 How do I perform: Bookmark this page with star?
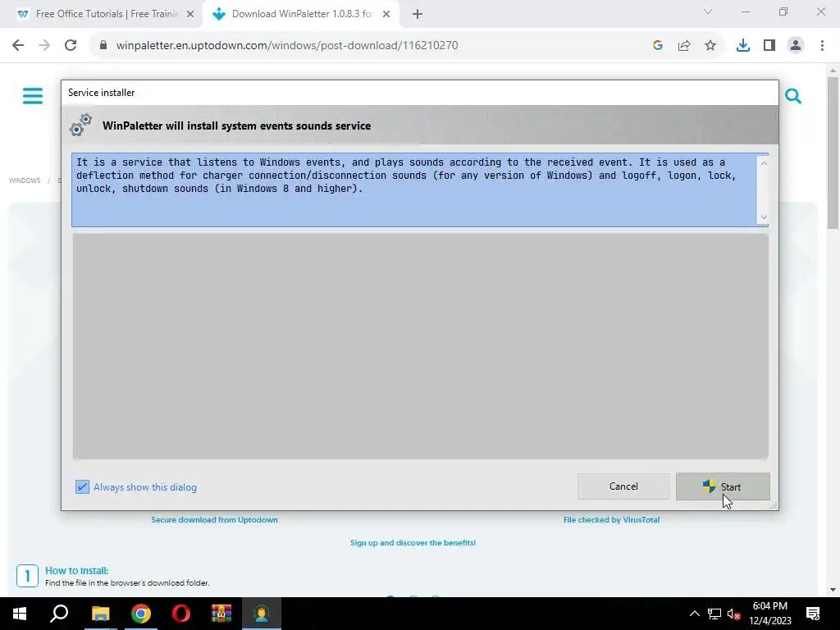tap(710, 46)
